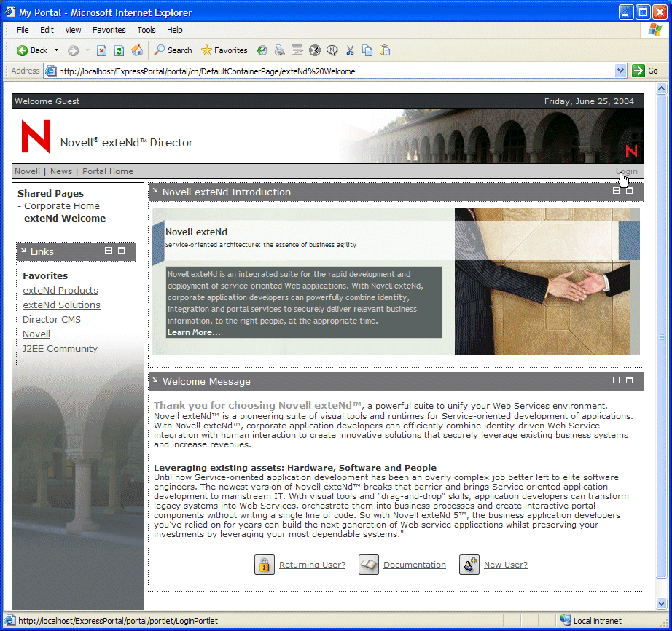The width and height of the screenshot is (672, 631).
Task: Open the exteNd Solutions favorite link
Action: point(61,305)
